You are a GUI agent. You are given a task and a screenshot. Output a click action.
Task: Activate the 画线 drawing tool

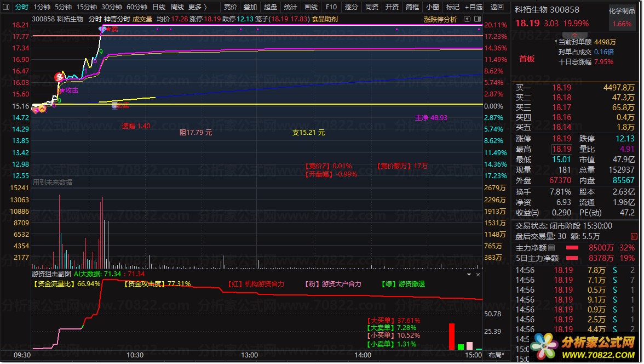click(x=311, y=7)
